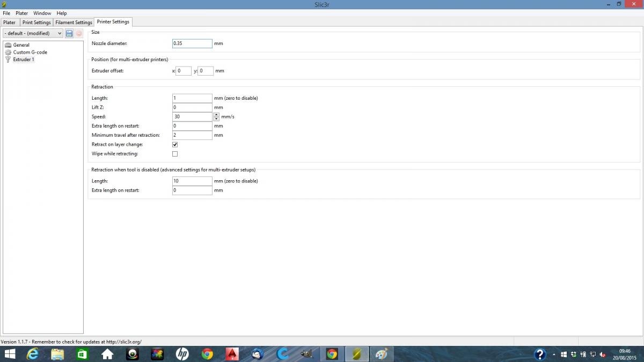This screenshot has width=644, height=362.
Task: Switch to the Print Settings tab
Action: (x=36, y=23)
